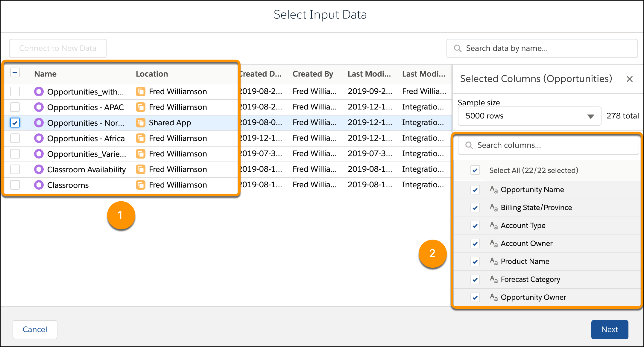The image size is (644, 347).
Task: Click Connect to New Data
Action: click(57, 48)
